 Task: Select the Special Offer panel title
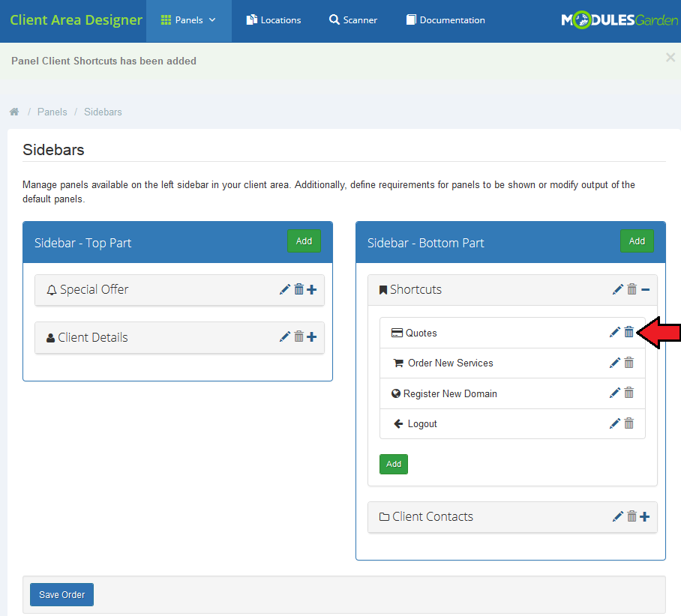94,289
